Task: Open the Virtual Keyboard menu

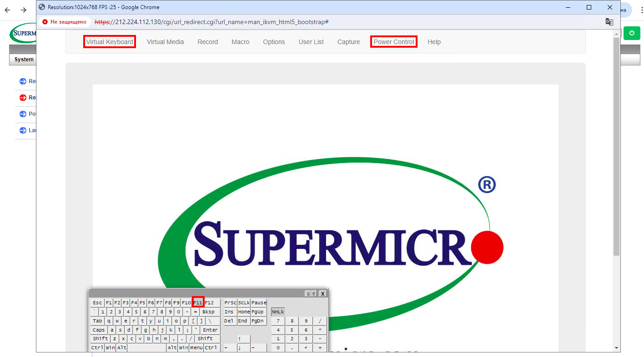Action: 110,42
